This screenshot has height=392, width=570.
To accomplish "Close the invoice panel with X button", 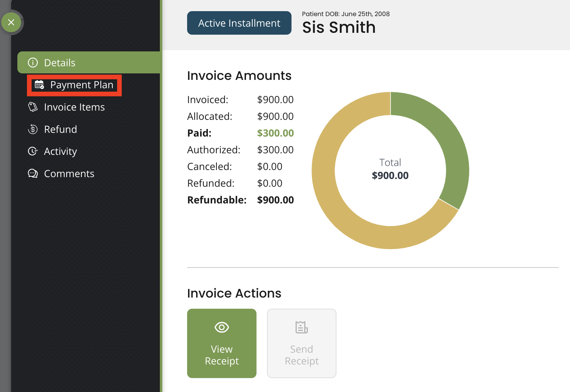I will 11,22.
